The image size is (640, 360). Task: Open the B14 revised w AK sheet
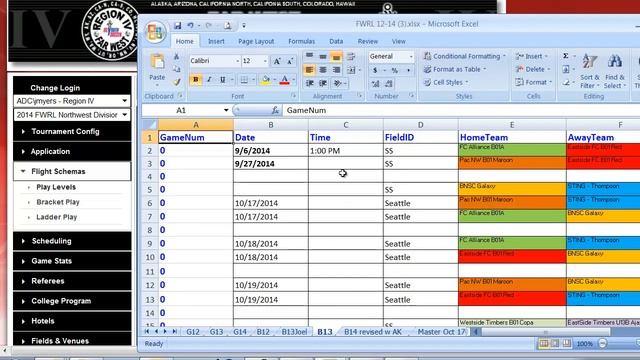[373, 332]
